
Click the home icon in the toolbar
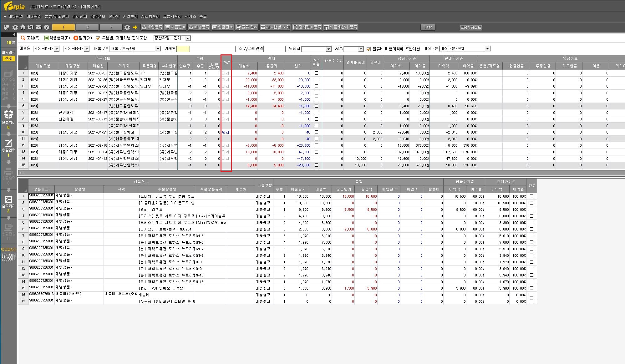(x=23, y=27)
